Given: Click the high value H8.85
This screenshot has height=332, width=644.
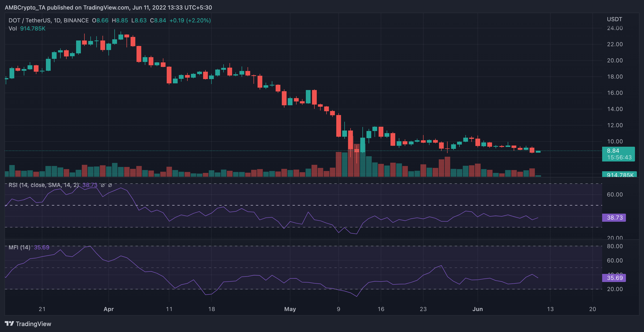Looking at the screenshot, I should (x=120, y=20).
